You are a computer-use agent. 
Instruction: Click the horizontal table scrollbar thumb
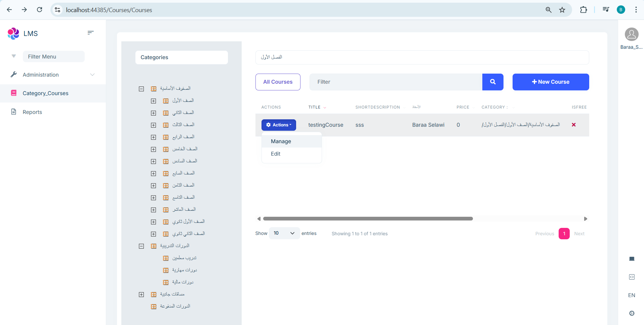[368, 219]
